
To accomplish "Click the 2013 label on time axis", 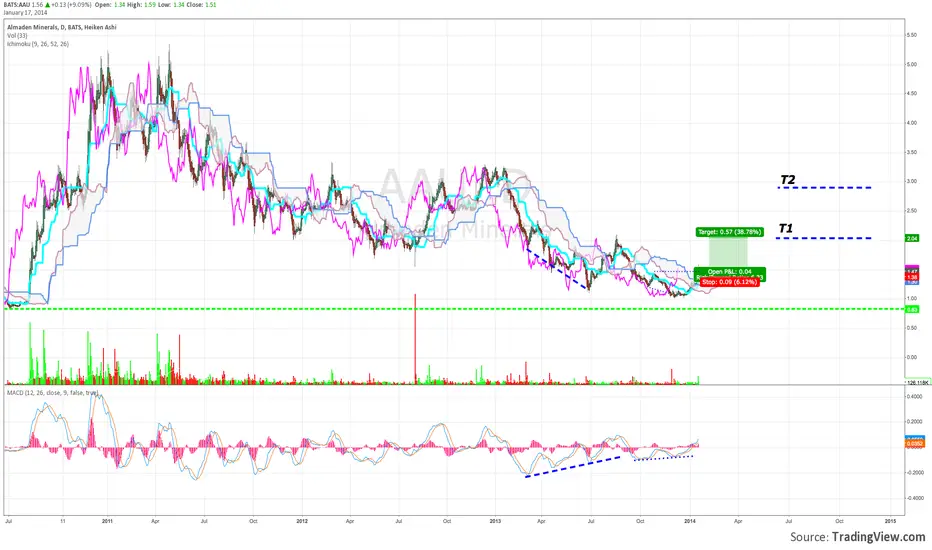I will (x=495, y=521).
